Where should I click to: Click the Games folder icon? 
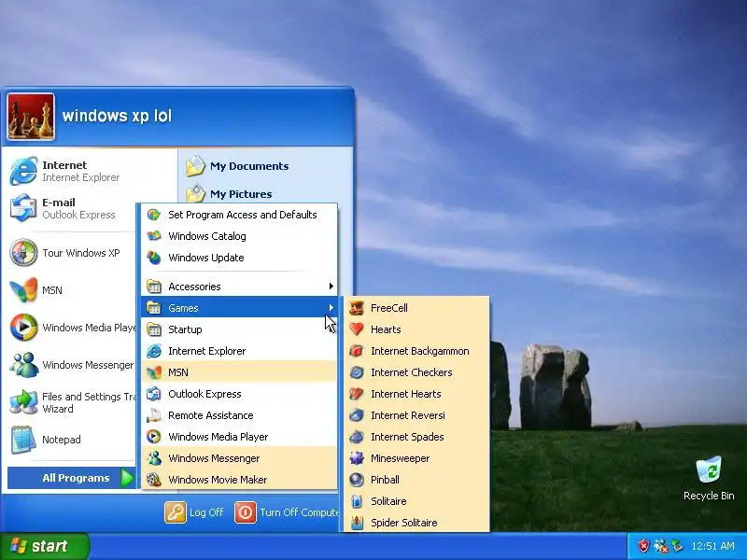pos(154,308)
